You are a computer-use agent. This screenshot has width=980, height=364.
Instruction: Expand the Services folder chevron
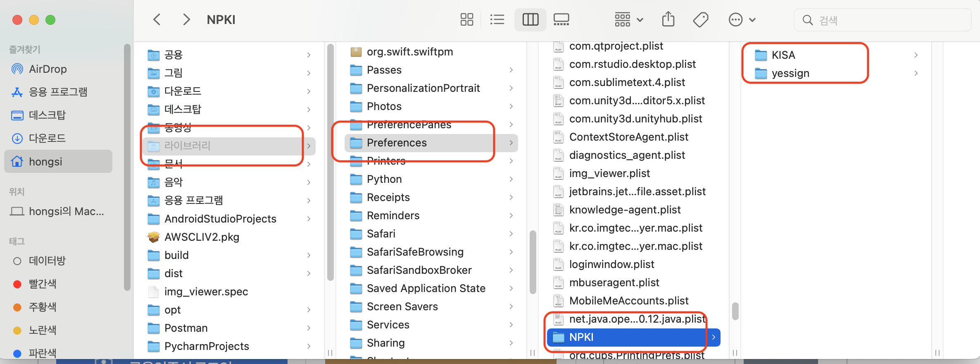(511, 324)
